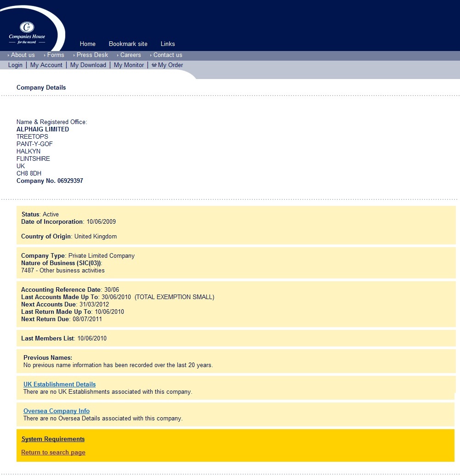The width and height of the screenshot is (460, 476).
Task: Return to search page
Action: pyautogui.click(x=53, y=453)
